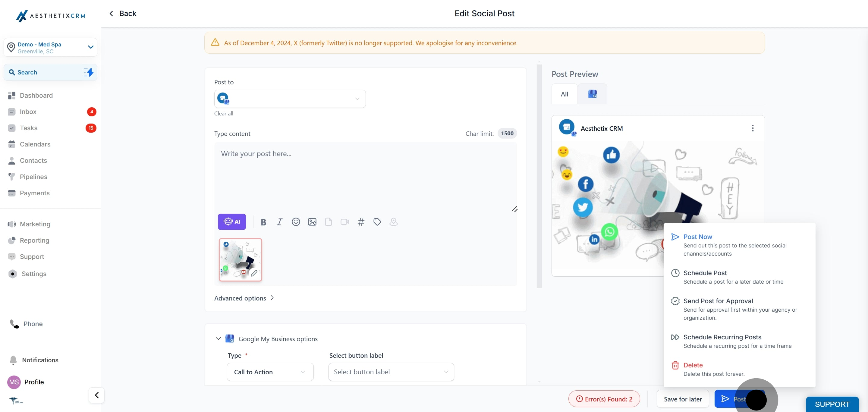This screenshot has height=412, width=868.
Task: Click the Save for later button
Action: tap(683, 399)
